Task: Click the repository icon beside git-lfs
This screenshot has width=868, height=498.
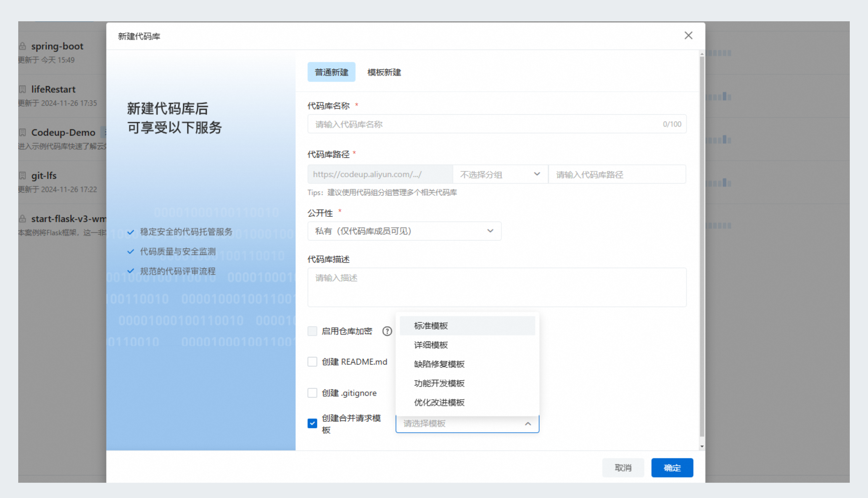Action: point(22,175)
